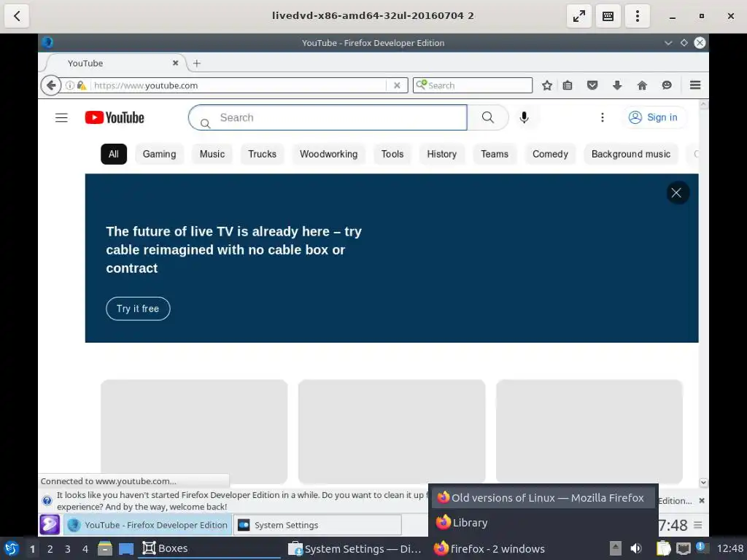Open the network tray icon
This screenshot has height=560, width=747.
pyautogui.click(x=683, y=548)
